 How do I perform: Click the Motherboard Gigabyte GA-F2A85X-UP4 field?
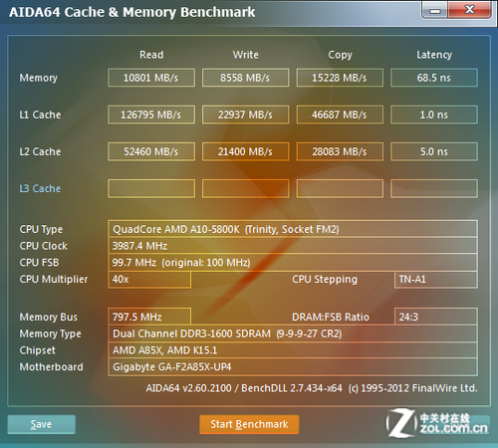coord(293,367)
